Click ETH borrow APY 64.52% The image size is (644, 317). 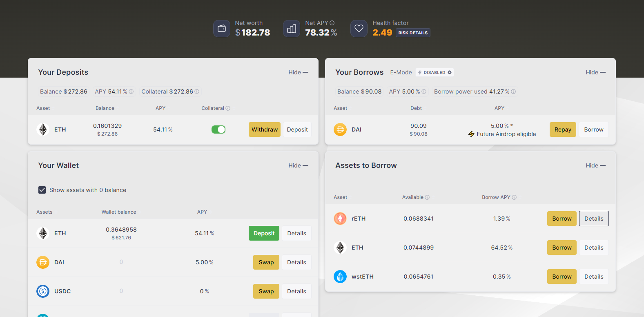(x=502, y=248)
